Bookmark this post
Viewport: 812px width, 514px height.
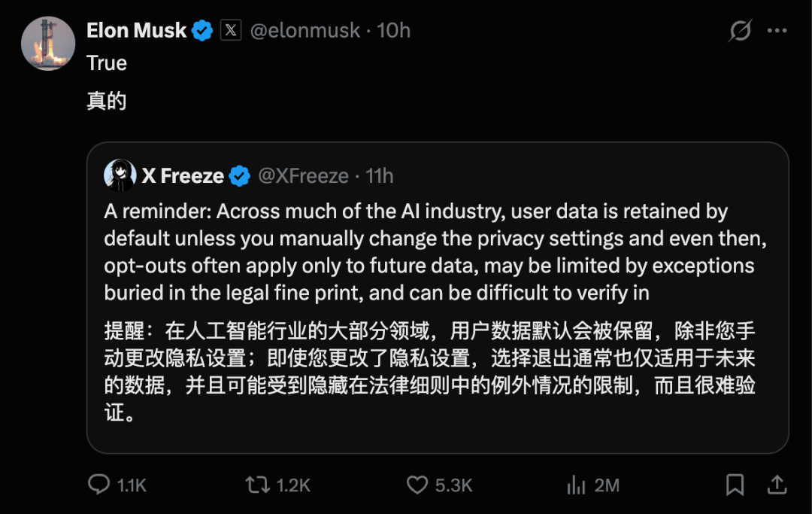[735, 485]
